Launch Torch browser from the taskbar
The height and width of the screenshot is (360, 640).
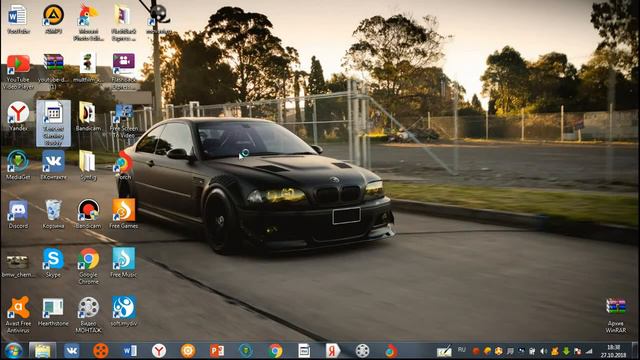391,351
